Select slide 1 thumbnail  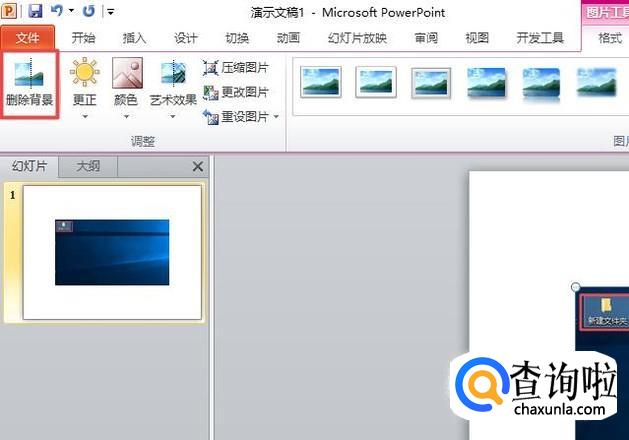tap(112, 252)
